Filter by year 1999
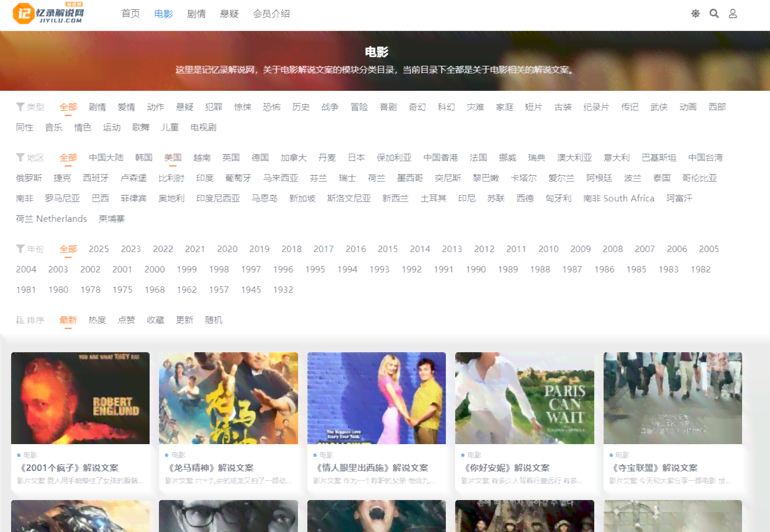 [x=187, y=269]
